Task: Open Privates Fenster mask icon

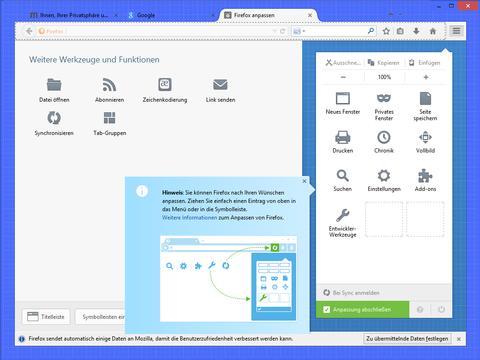Action: [384, 98]
